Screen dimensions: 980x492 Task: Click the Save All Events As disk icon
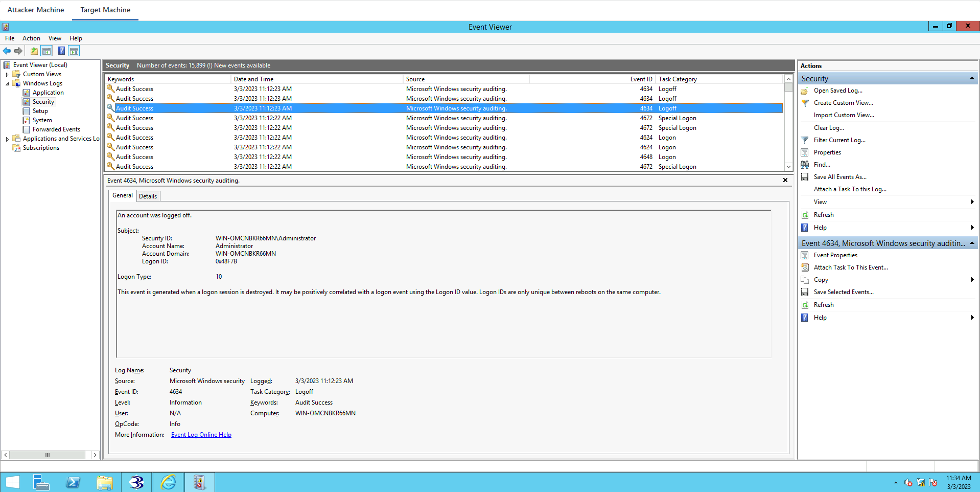[805, 177]
